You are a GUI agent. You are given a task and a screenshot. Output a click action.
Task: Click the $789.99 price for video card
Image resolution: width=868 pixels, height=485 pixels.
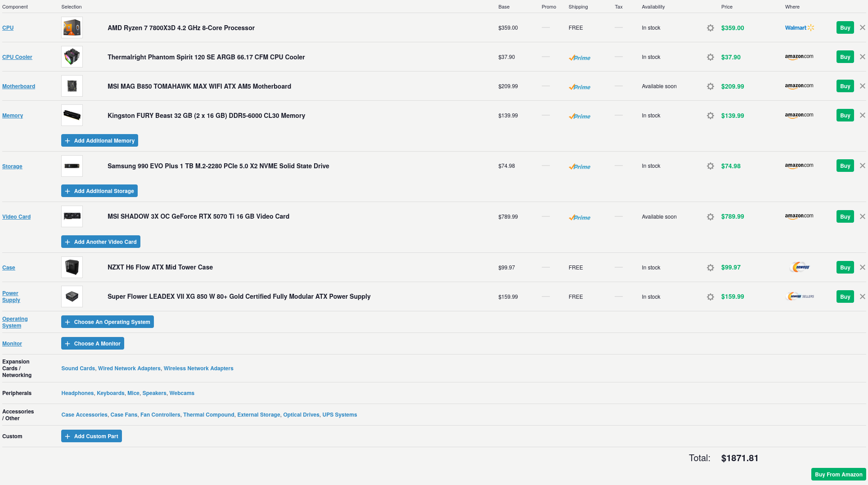pos(733,216)
